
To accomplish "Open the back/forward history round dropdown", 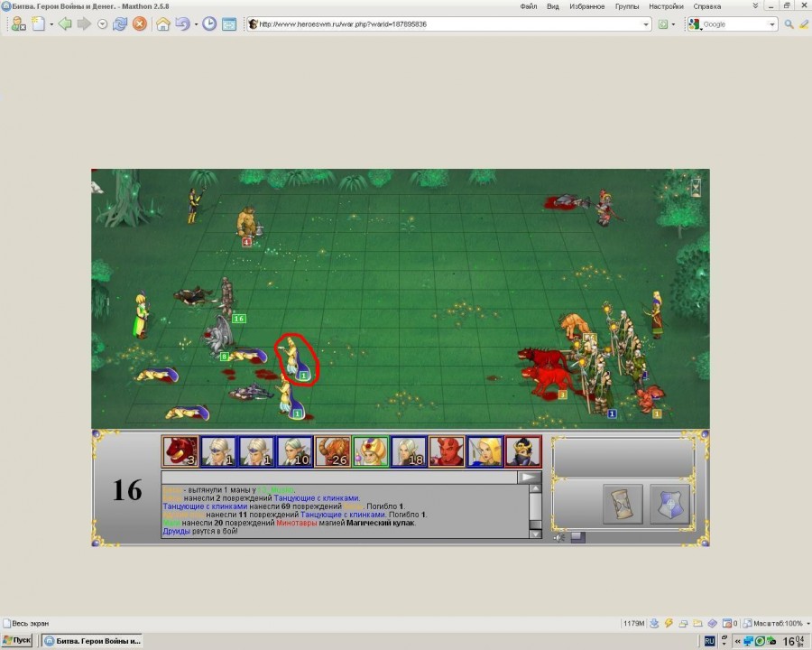I will coord(103,23).
